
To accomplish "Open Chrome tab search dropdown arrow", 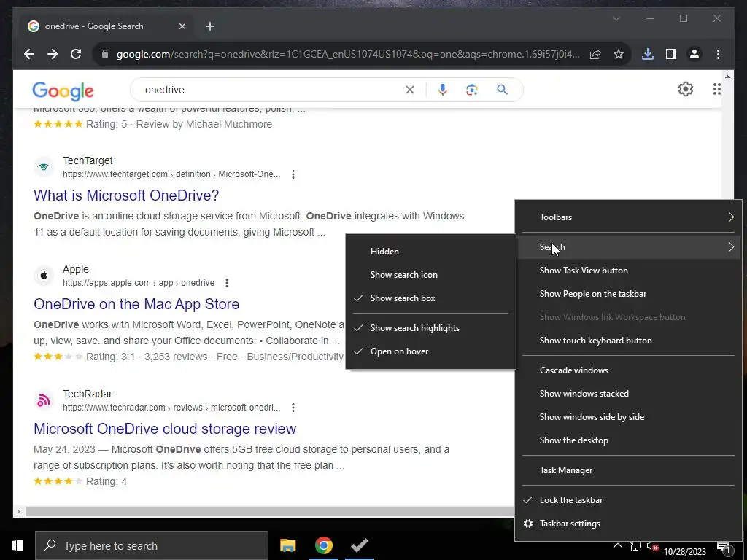I will click(616, 18).
